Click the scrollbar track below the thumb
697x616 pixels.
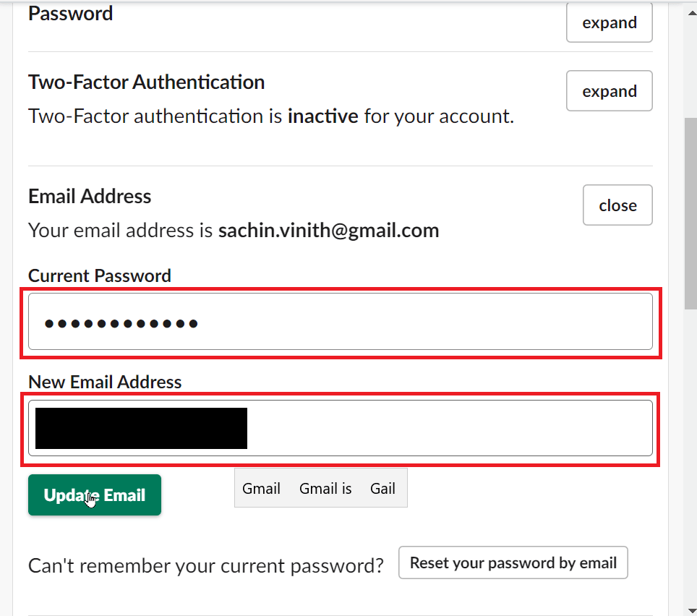click(690, 470)
